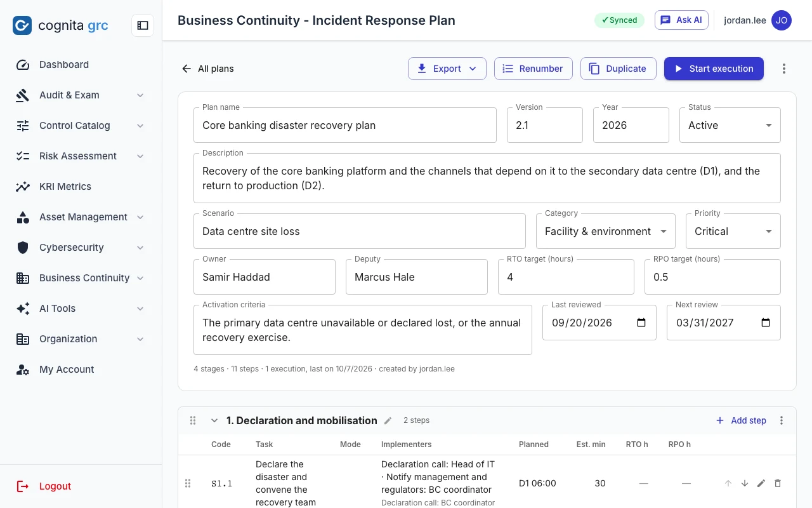Click the Duplicate button

(x=617, y=69)
